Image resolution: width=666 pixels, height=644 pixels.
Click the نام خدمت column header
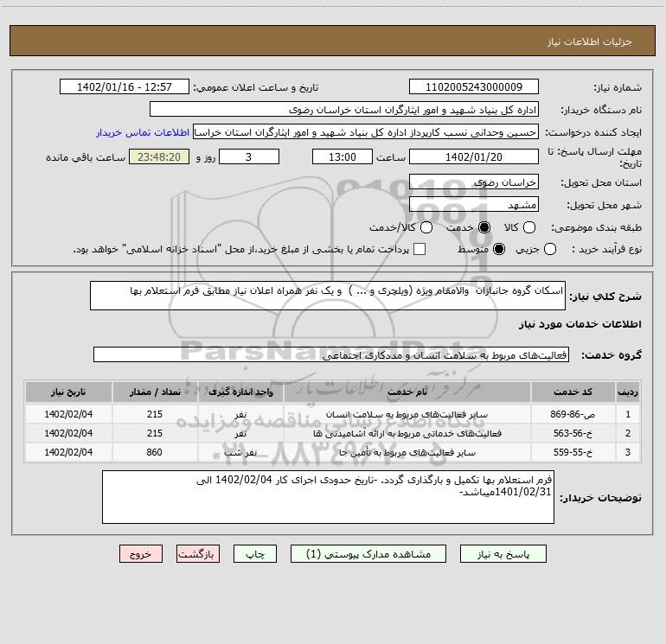pos(407,392)
